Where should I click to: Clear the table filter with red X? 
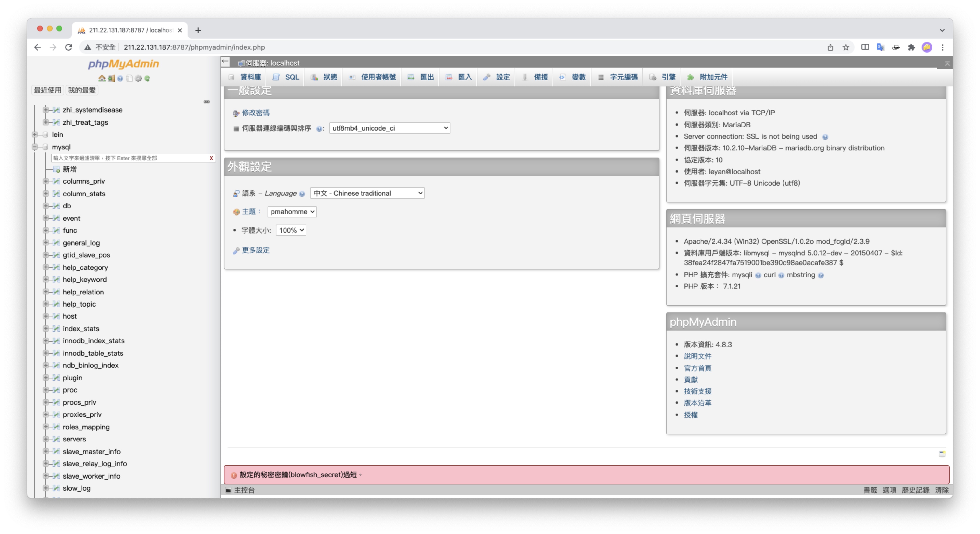[211, 158]
